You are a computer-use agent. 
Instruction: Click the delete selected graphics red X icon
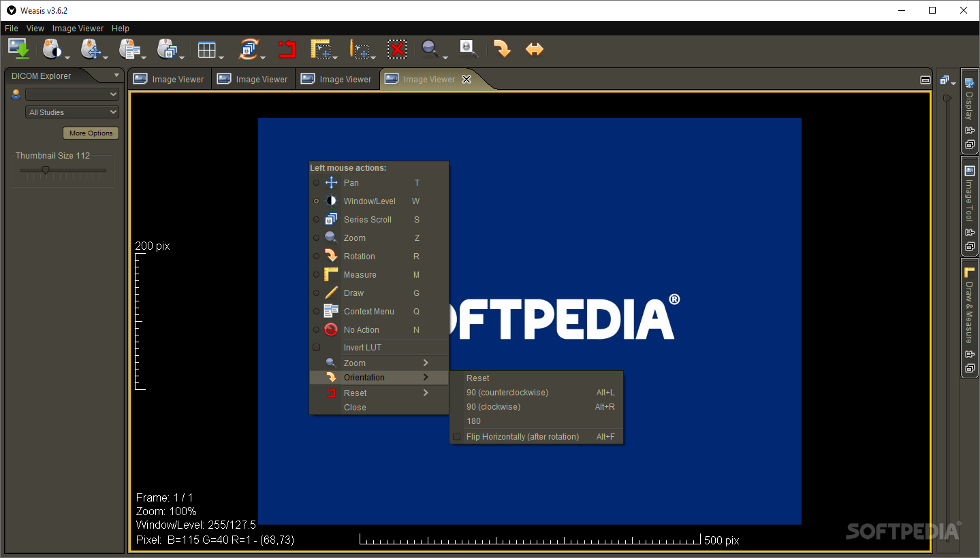pos(397,49)
